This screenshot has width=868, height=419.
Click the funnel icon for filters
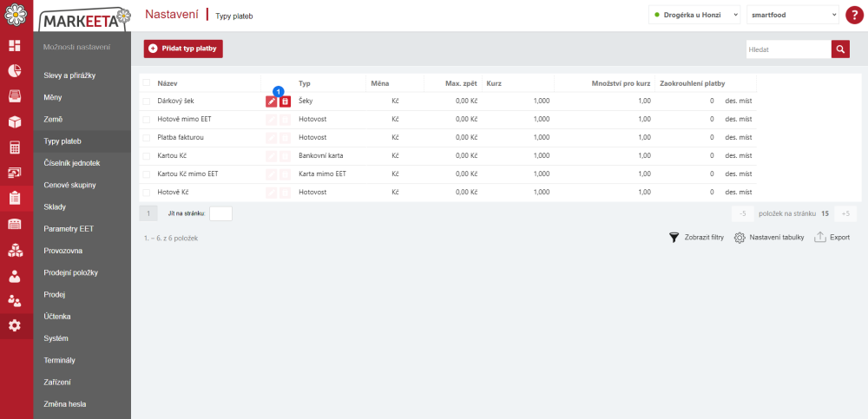point(674,238)
